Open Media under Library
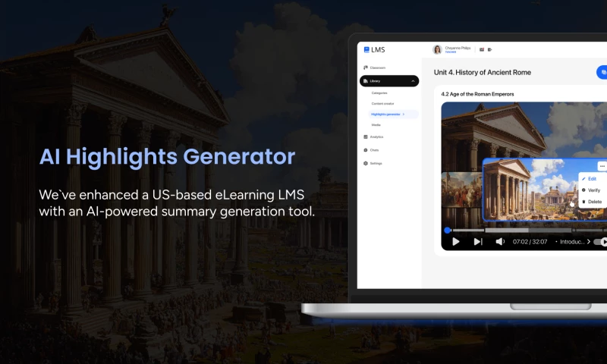This screenshot has width=607, height=364. (376, 125)
